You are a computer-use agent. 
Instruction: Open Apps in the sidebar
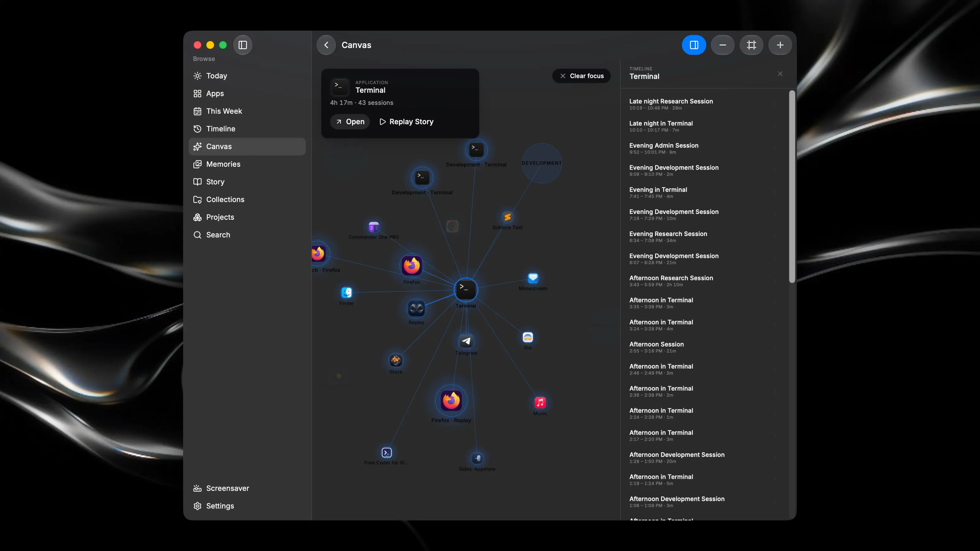tap(247, 94)
